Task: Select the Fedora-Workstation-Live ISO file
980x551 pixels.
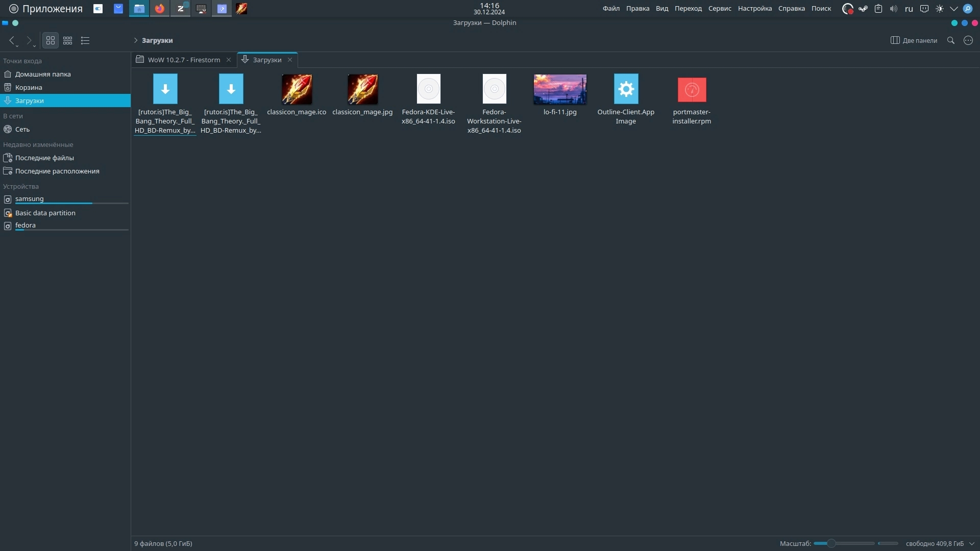Action: [x=494, y=104]
